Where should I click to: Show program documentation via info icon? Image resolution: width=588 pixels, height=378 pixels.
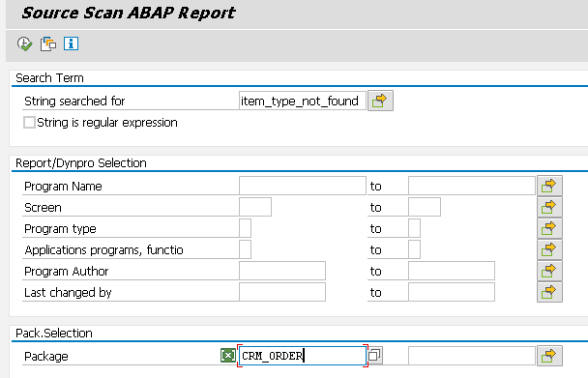click(x=71, y=44)
